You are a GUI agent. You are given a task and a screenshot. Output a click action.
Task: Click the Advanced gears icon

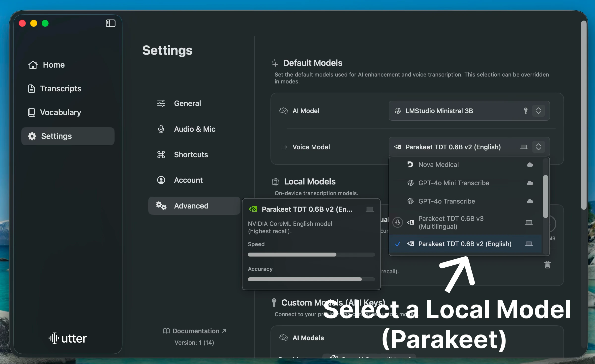(x=161, y=206)
